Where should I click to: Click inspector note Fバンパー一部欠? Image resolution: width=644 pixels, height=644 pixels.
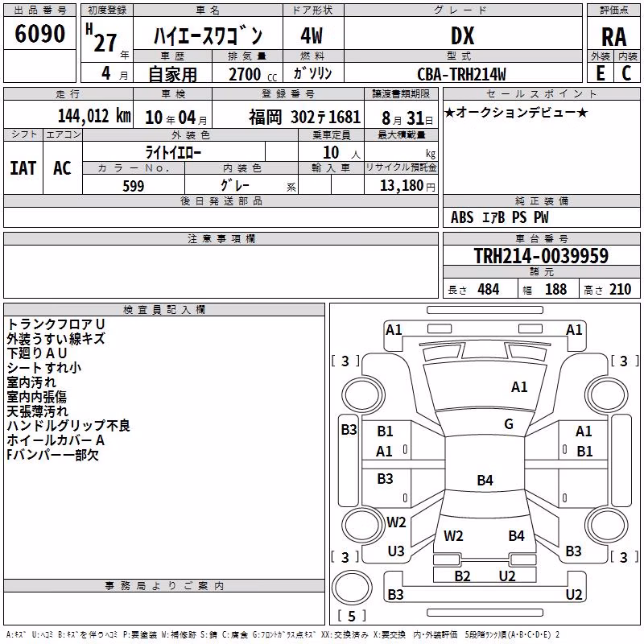52,455
